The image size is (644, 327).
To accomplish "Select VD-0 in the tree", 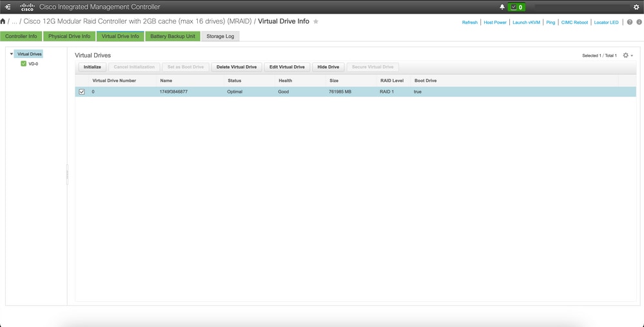I will tap(34, 64).
